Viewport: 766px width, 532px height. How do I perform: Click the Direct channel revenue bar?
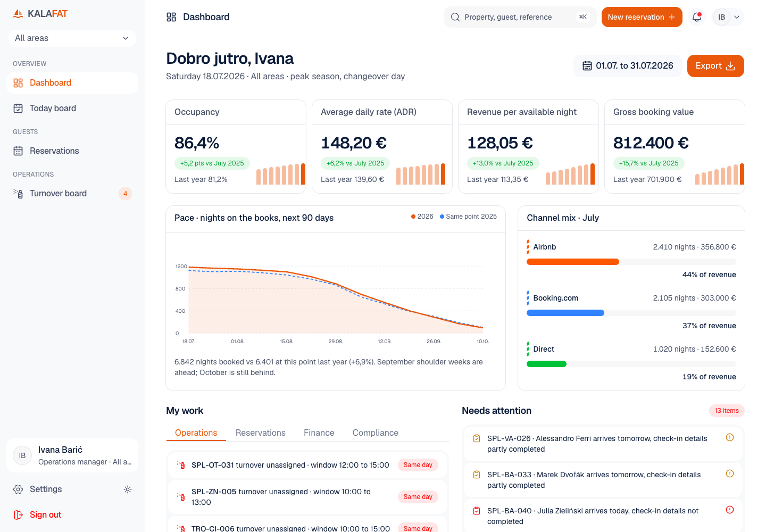point(631,364)
